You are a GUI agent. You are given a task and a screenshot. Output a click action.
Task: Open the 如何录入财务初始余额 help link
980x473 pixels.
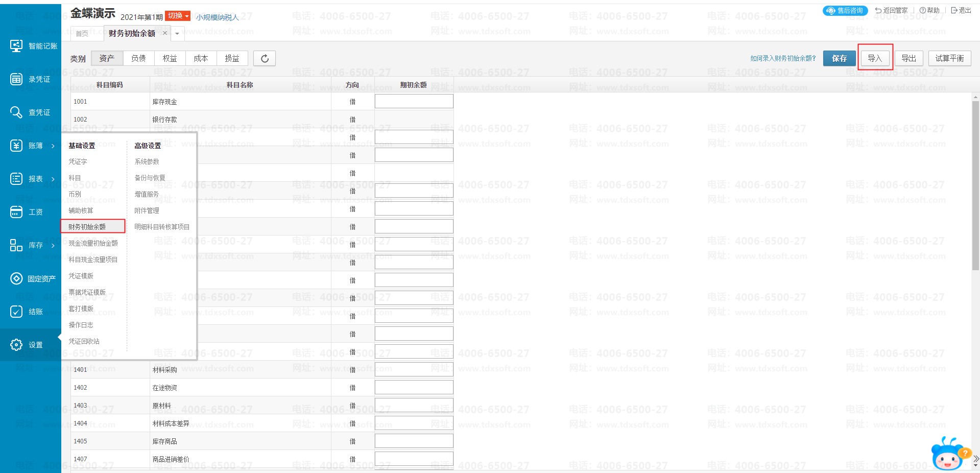pyautogui.click(x=783, y=59)
